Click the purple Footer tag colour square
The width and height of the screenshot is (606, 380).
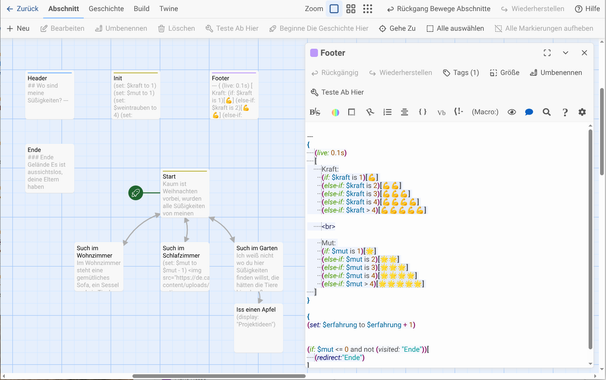(314, 53)
